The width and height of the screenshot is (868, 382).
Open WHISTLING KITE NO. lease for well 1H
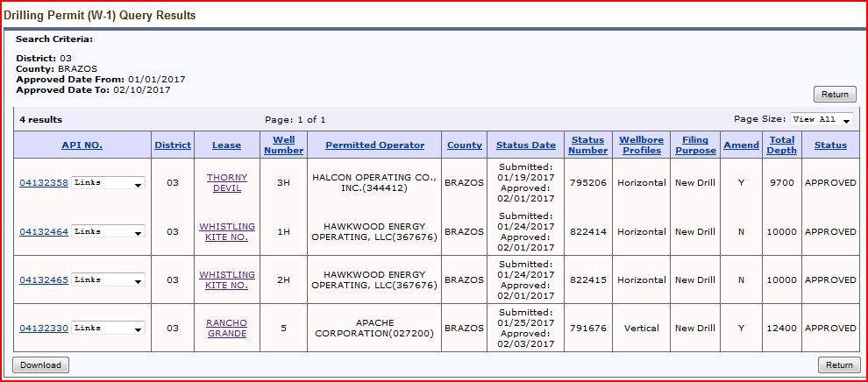coord(227,231)
